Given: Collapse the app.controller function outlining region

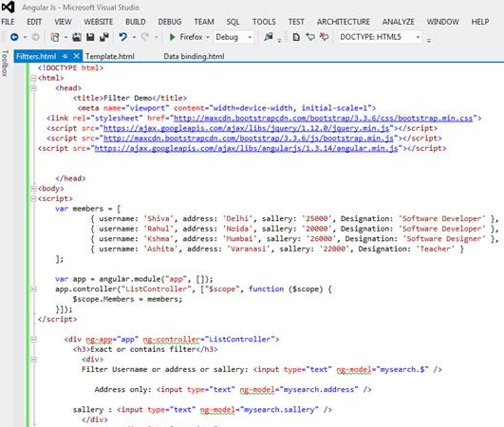Looking at the screenshot, I should [33, 289].
